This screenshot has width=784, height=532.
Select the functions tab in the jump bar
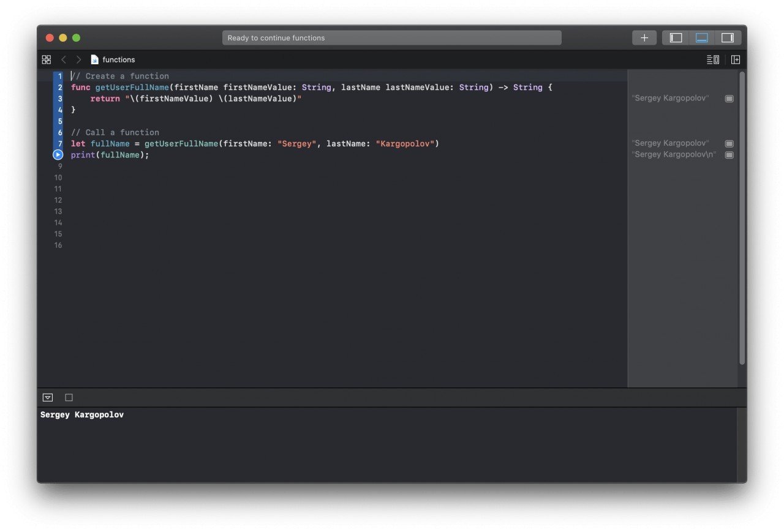(118, 59)
